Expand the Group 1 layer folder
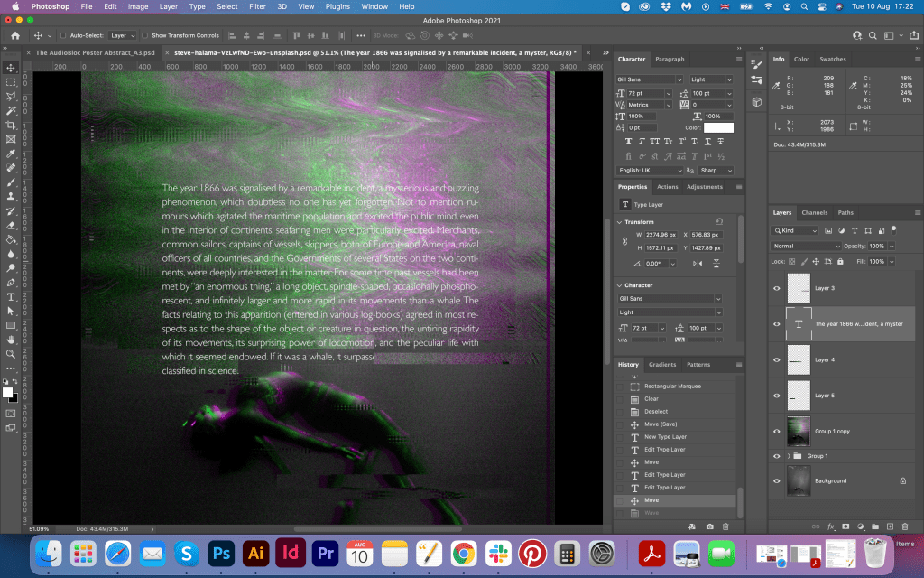924x578 pixels. pyautogui.click(x=789, y=456)
